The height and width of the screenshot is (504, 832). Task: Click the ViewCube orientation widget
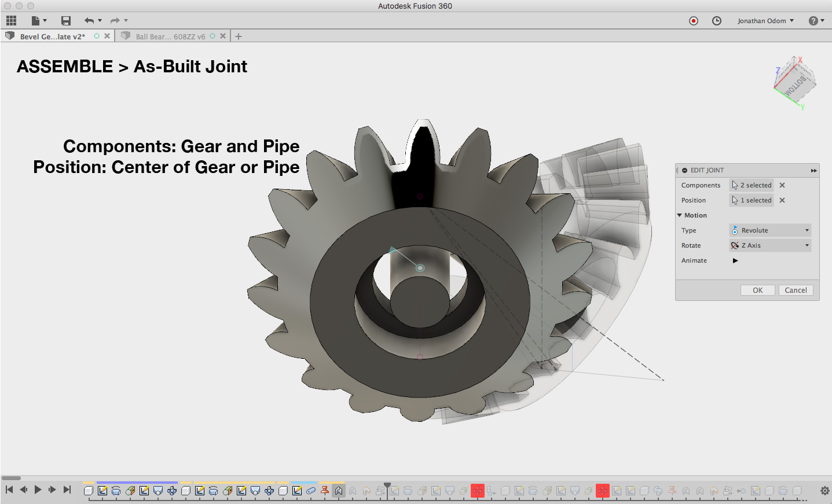tap(794, 83)
